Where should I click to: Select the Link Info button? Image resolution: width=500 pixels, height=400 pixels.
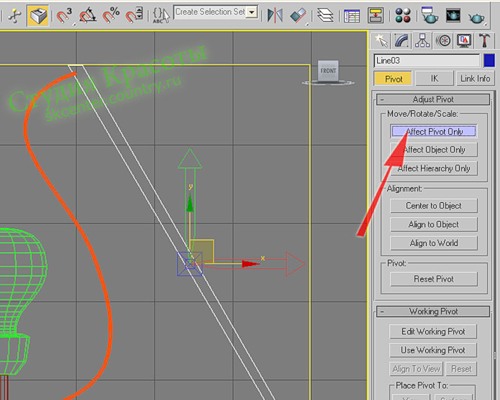coord(475,79)
